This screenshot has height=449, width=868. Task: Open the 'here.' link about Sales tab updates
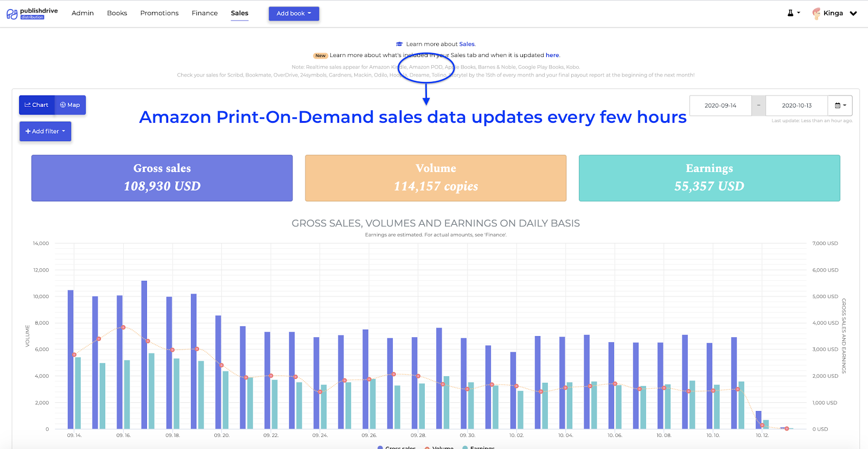(x=553, y=55)
